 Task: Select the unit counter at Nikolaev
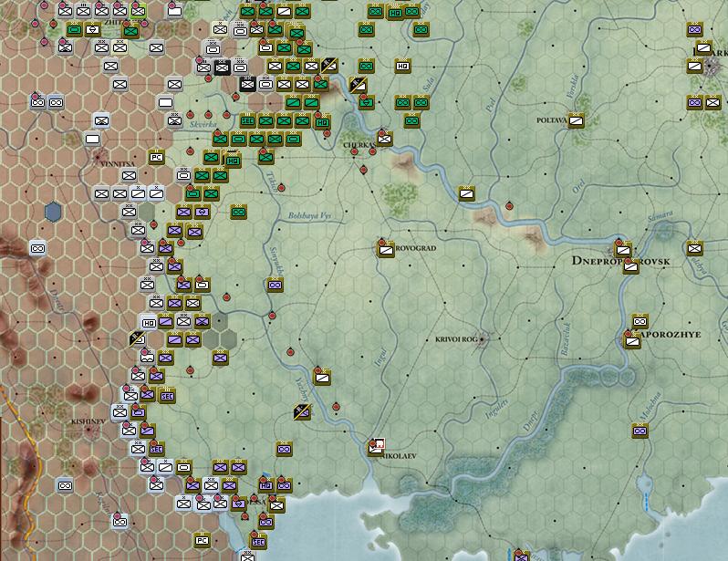(x=375, y=449)
